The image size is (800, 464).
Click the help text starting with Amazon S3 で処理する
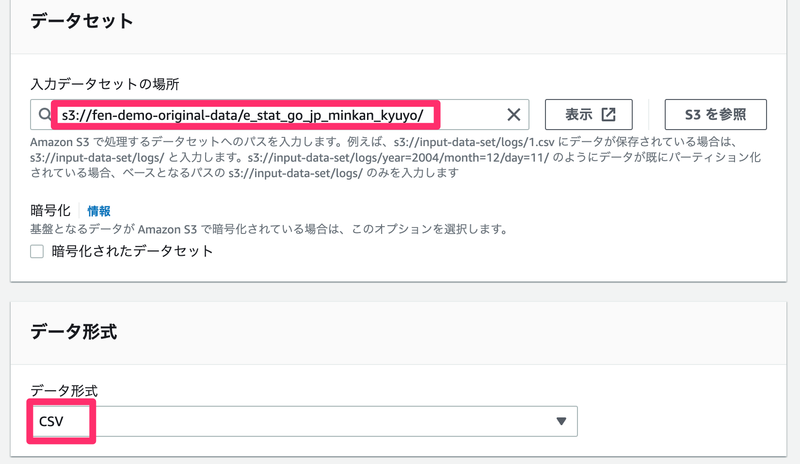pos(395,157)
